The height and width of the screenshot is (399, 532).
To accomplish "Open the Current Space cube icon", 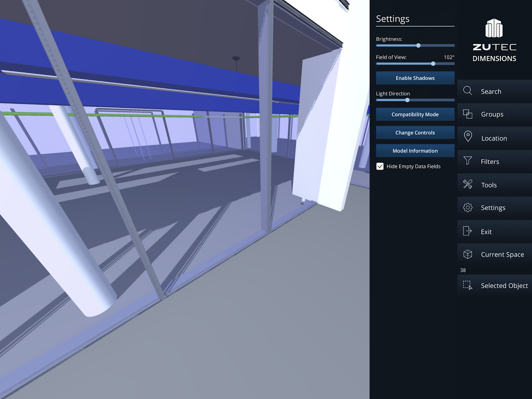I will point(468,254).
